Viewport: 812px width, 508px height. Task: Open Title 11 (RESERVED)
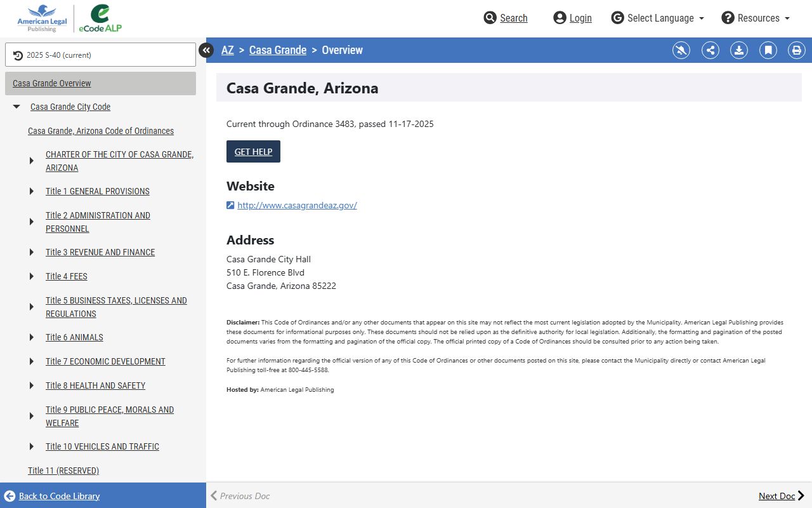(x=63, y=471)
